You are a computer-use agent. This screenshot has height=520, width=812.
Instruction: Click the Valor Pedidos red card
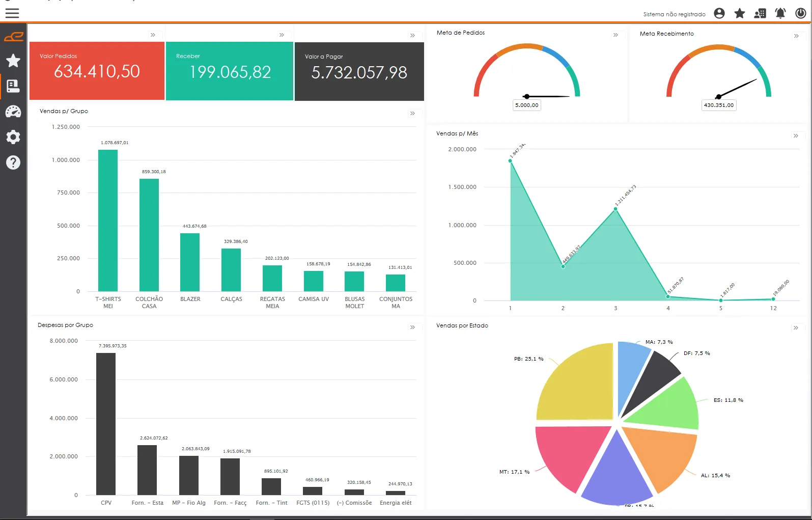tap(97, 71)
